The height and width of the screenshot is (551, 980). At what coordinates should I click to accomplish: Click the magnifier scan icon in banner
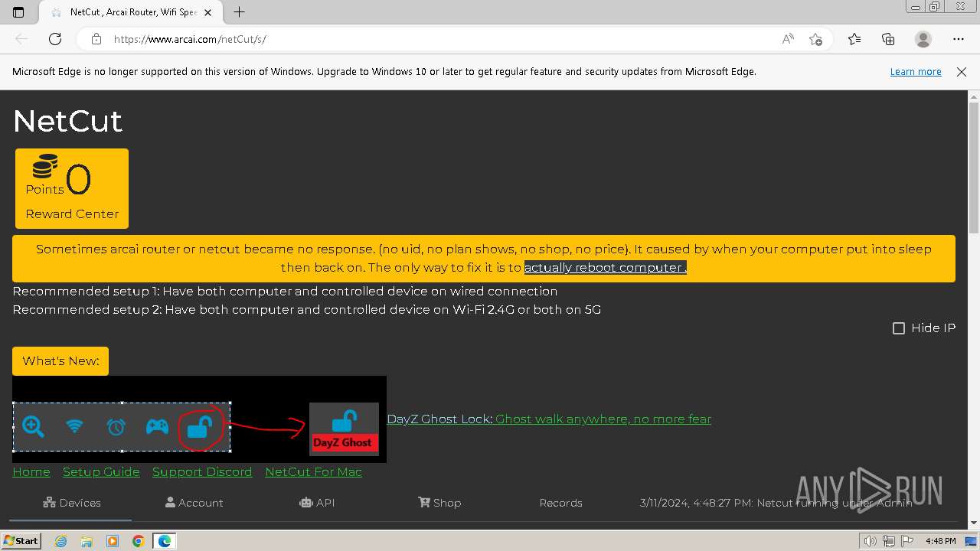coord(33,426)
